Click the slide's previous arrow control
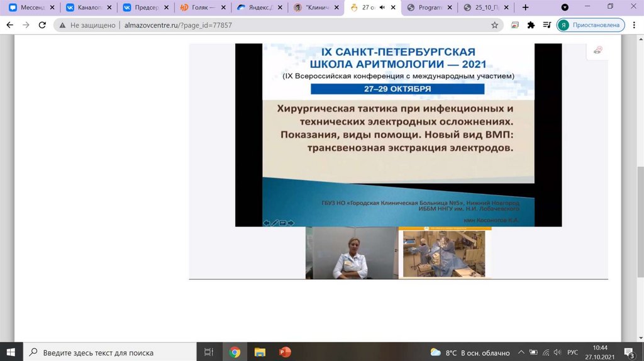Screen dimensions: 644x361 pyautogui.click(x=266, y=223)
